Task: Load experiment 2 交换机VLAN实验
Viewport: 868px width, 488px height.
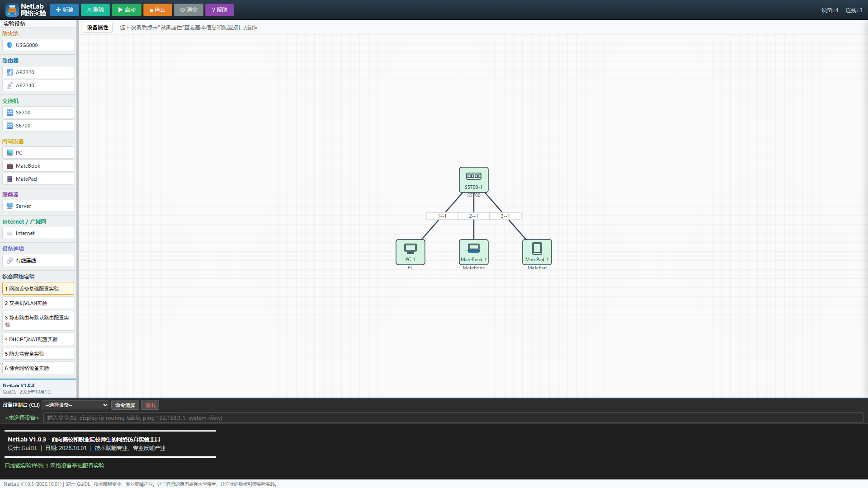Action: [x=38, y=303]
